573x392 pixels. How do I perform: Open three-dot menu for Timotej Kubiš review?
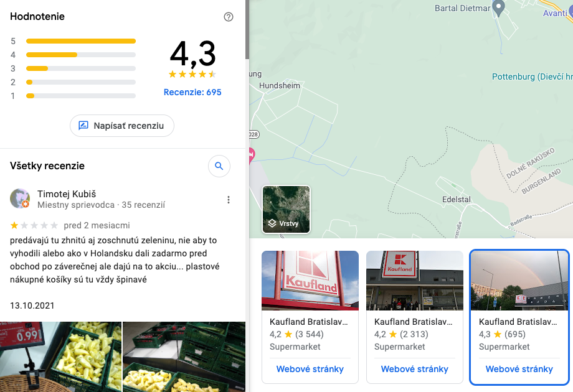[229, 200]
